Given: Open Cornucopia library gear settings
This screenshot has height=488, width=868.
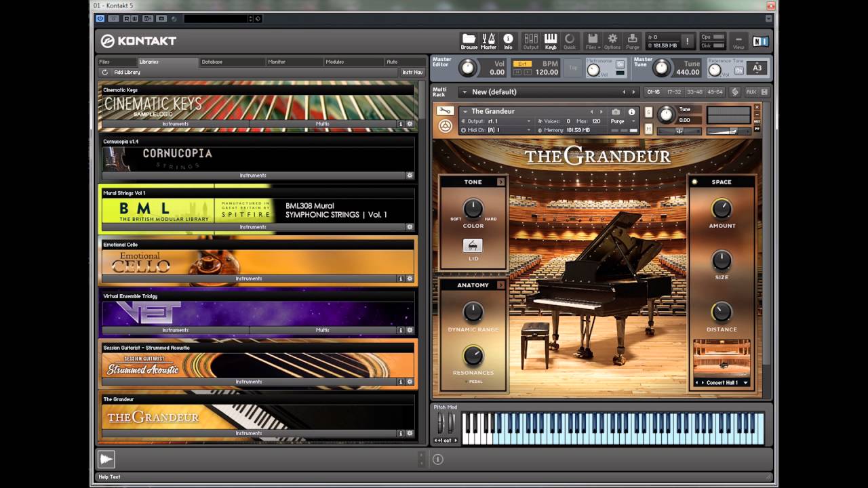Looking at the screenshot, I should point(410,176).
